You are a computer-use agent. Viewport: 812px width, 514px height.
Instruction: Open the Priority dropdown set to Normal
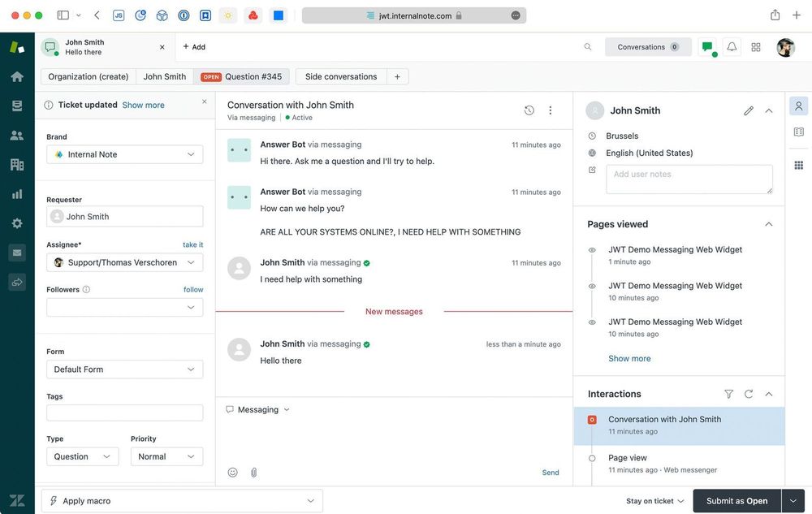click(166, 456)
